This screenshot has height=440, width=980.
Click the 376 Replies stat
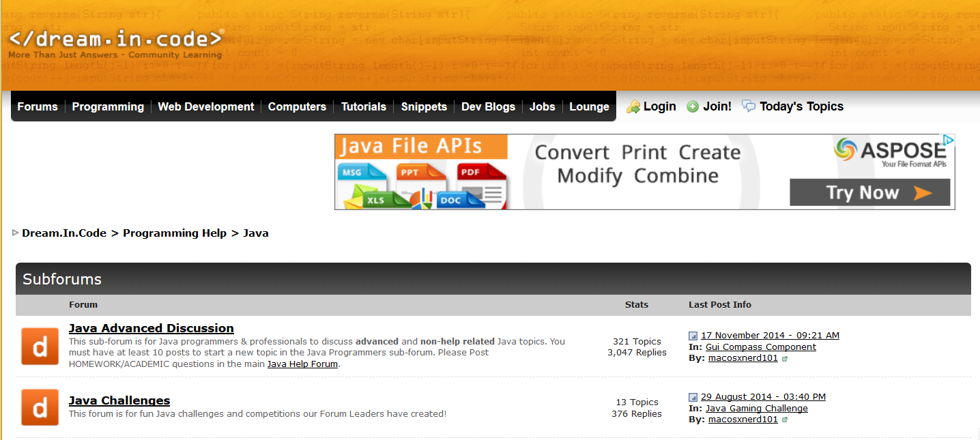[x=637, y=414]
